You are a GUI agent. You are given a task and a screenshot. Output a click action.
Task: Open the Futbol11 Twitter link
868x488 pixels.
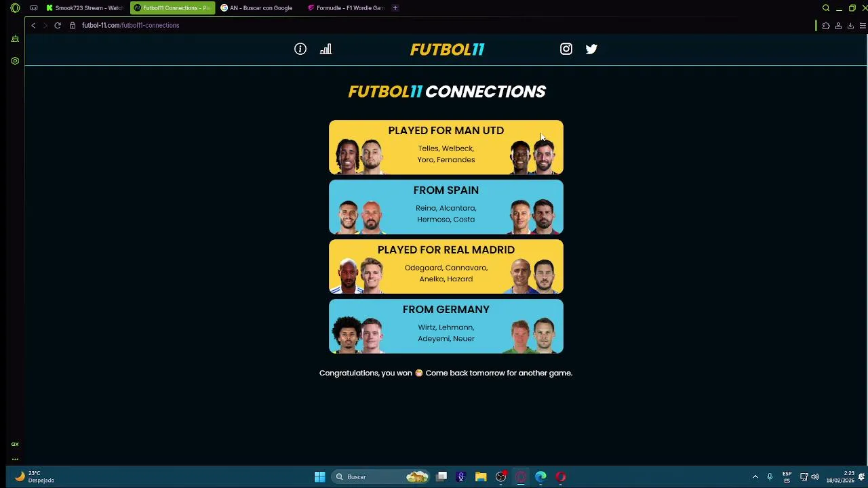591,49
